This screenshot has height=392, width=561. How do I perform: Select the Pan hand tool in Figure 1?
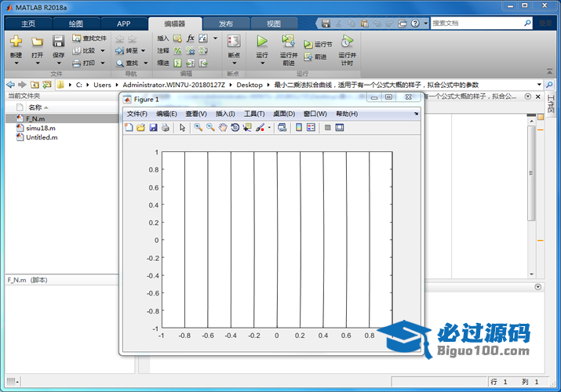click(x=223, y=127)
